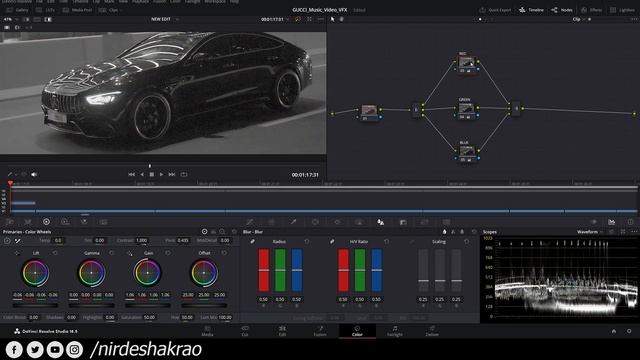Stop playback in the viewer
This screenshot has height=360, width=640.
(x=151, y=174)
